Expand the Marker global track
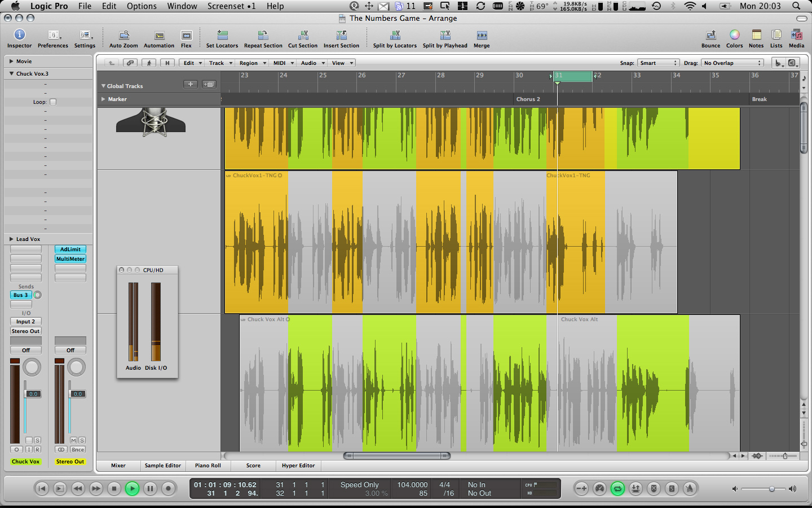 click(x=103, y=99)
